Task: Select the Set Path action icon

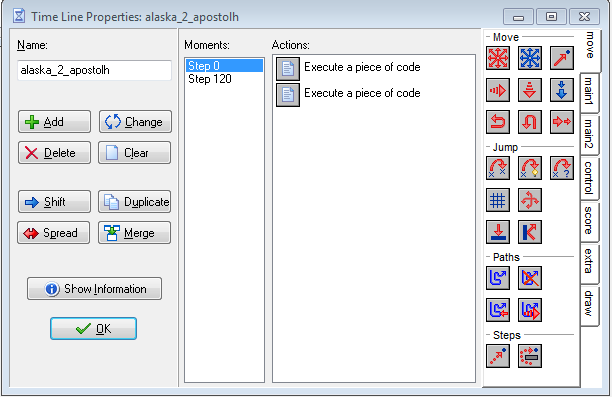Action: click(x=498, y=278)
